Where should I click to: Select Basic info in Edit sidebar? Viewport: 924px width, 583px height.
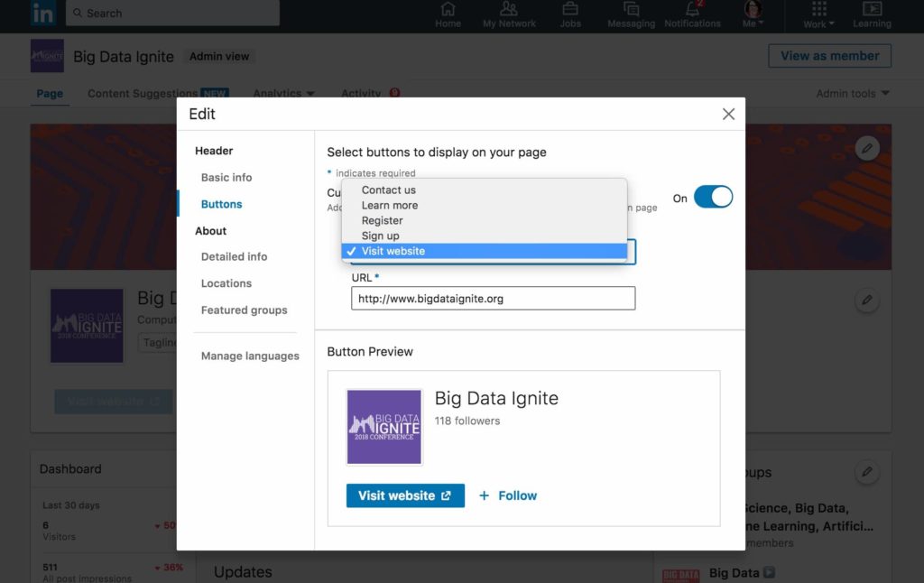226,178
